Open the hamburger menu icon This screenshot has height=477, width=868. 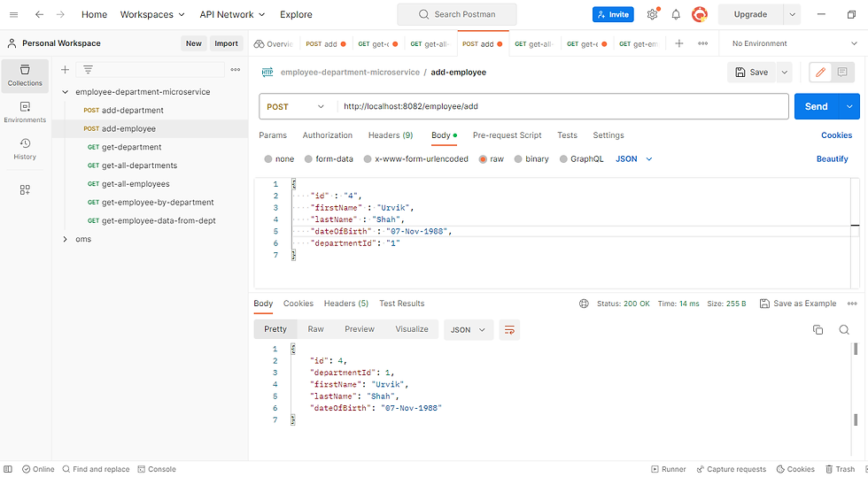[x=14, y=14]
